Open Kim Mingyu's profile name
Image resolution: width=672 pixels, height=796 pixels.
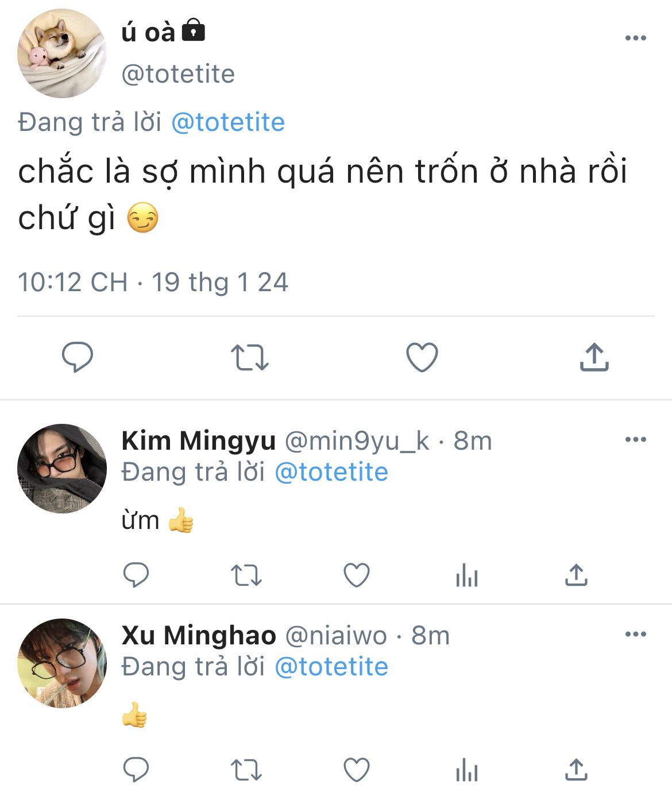[198, 441]
